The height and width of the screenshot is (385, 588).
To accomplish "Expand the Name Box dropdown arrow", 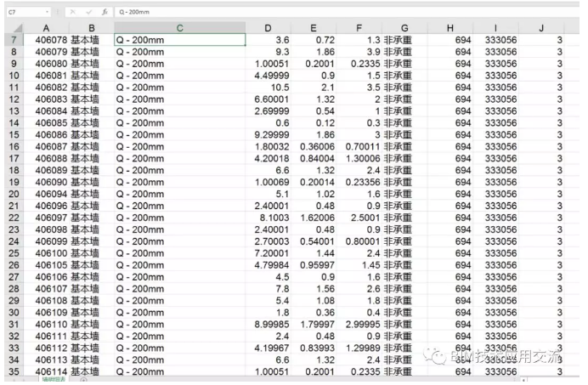I will coord(48,12).
